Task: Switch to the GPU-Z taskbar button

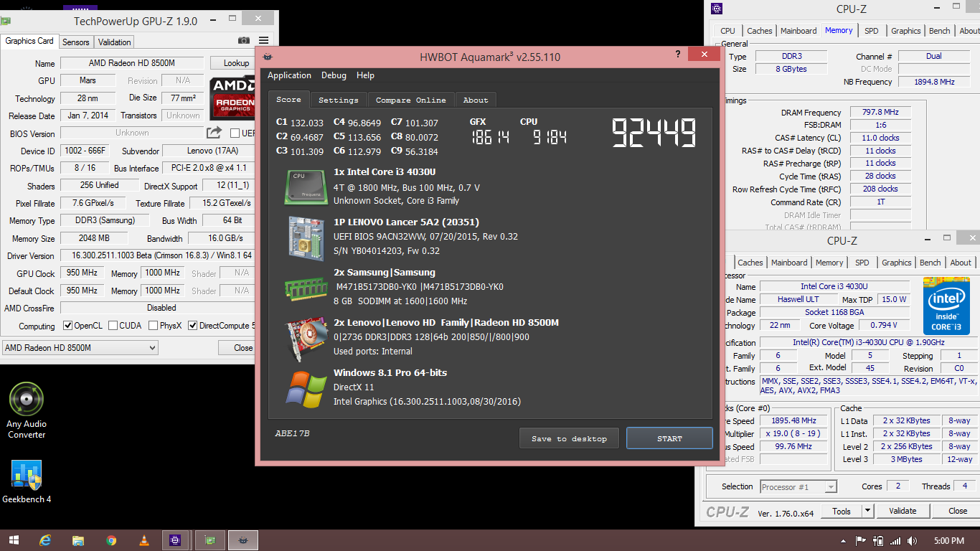Action: point(210,540)
